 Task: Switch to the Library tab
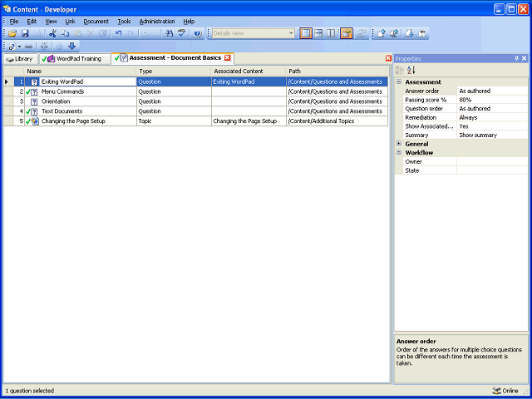[20, 59]
